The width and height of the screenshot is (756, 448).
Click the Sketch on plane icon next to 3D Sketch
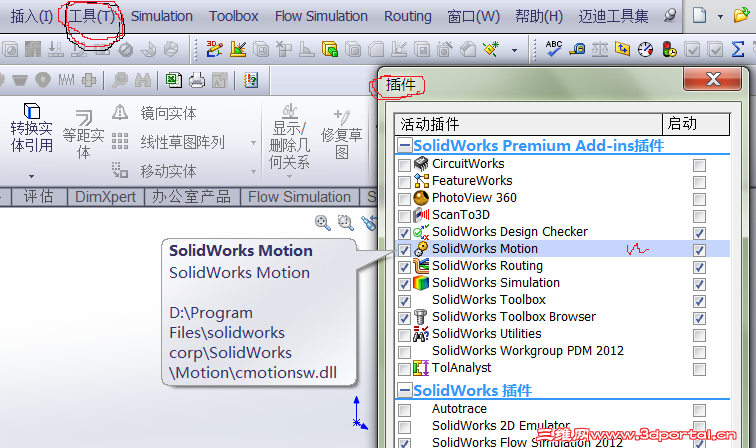(x=238, y=49)
